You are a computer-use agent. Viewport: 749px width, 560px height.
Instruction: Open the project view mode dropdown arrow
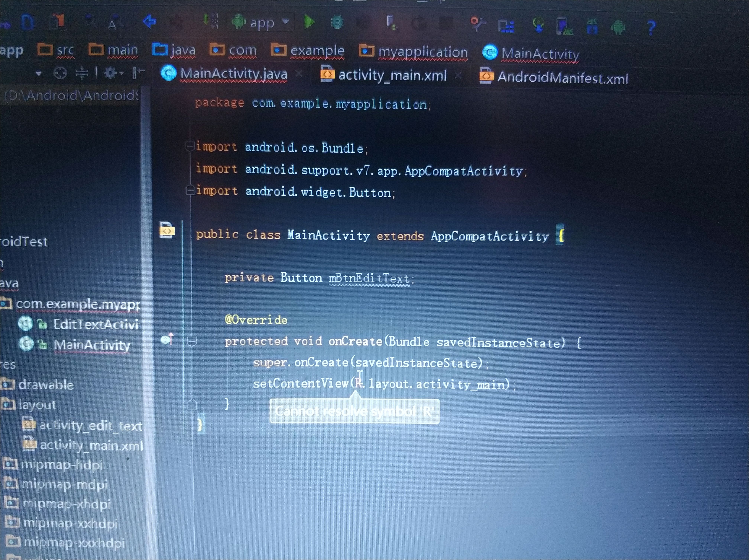click(39, 73)
